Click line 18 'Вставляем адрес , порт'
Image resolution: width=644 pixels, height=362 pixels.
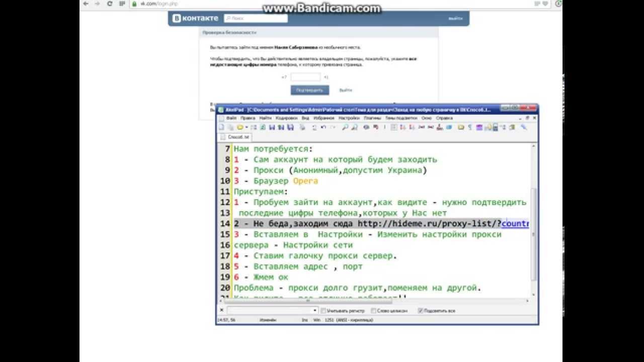[308, 266]
